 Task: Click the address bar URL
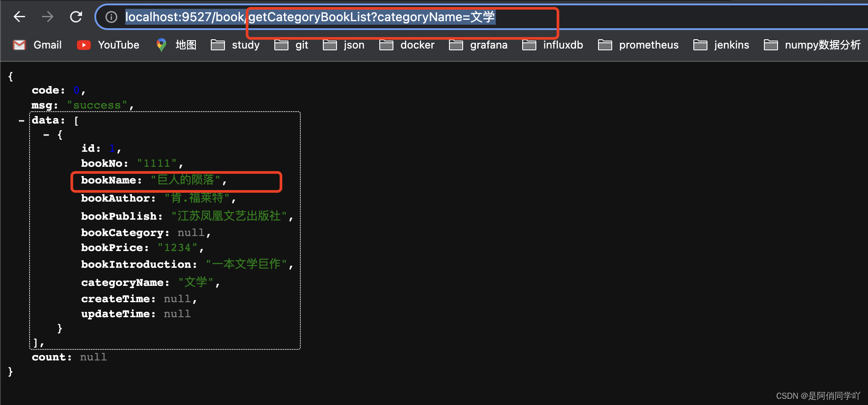310,17
